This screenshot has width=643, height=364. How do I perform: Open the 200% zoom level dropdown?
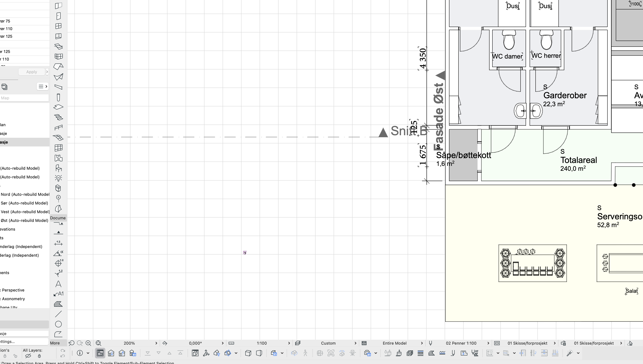tap(129, 343)
